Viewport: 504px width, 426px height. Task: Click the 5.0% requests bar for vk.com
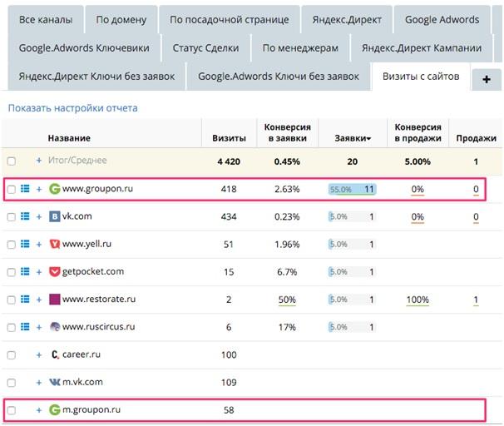pyautogui.click(x=353, y=216)
